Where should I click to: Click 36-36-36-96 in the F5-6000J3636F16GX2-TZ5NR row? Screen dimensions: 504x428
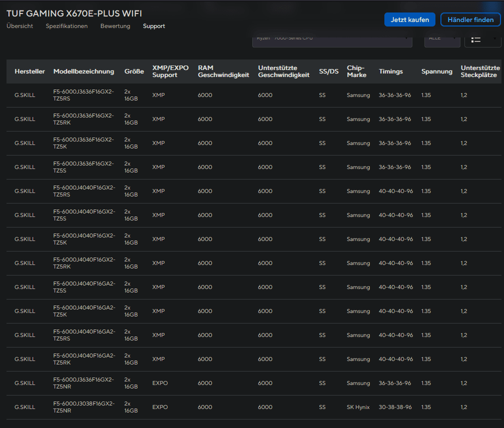395,383
